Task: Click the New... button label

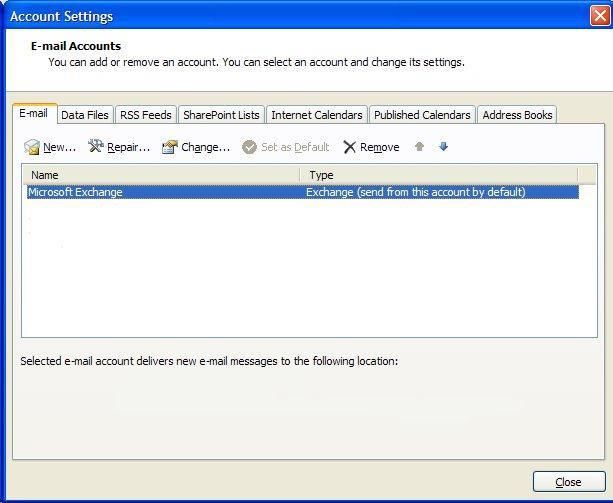Action: coord(59,147)
